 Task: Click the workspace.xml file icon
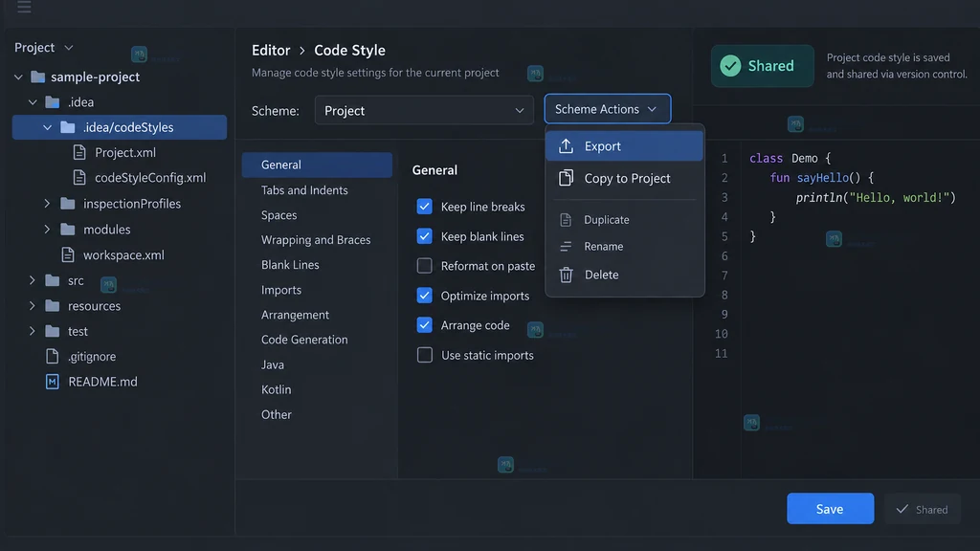pos(68,254)
